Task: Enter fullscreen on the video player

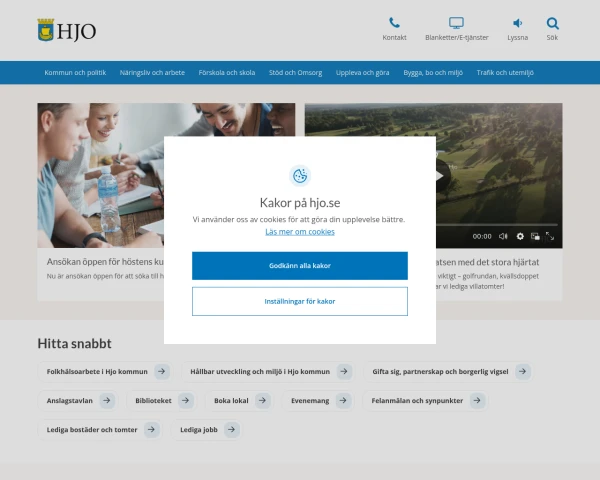Action: 550,236
